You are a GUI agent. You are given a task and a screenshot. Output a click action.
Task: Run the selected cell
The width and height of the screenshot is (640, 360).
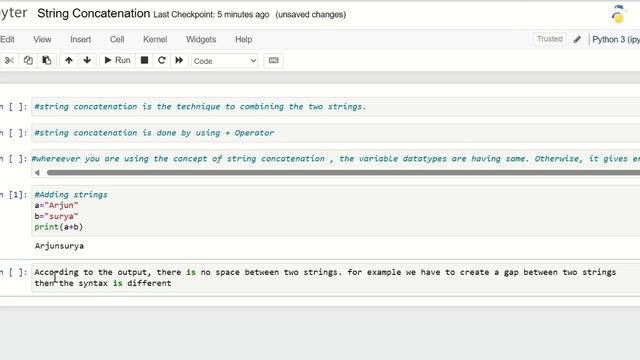pos(117,61)
